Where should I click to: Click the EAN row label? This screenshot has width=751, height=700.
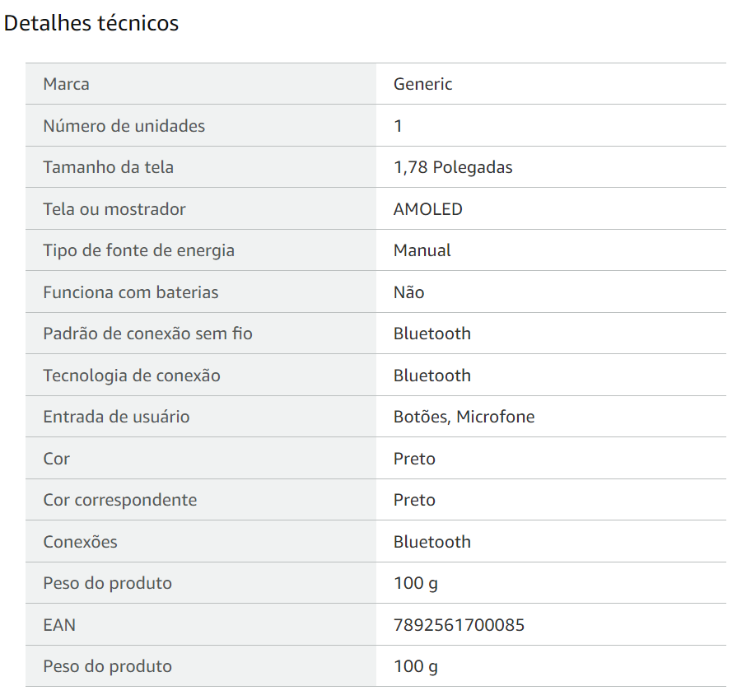tap(59, 625)
